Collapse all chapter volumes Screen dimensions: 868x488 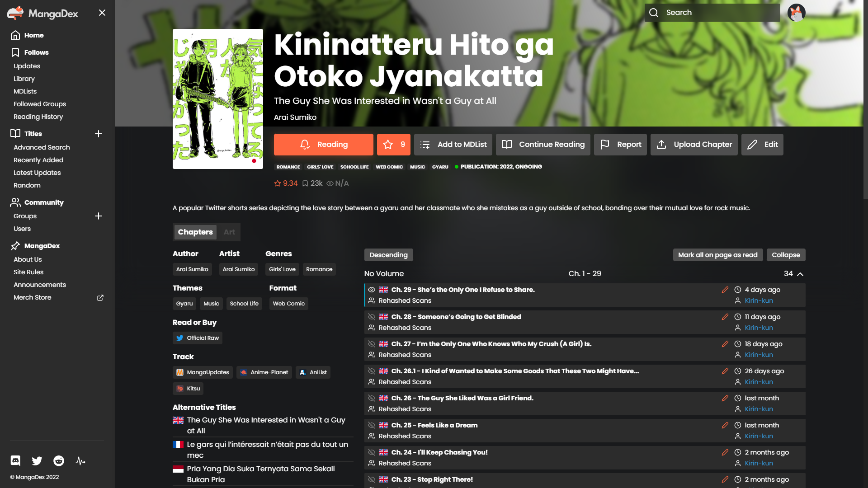pos(786,255)
